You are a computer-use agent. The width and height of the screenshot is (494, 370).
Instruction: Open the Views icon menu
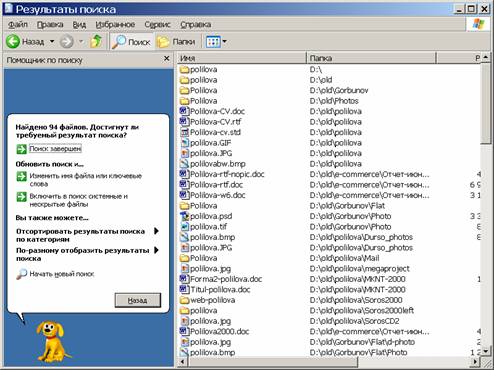point(213,42)
